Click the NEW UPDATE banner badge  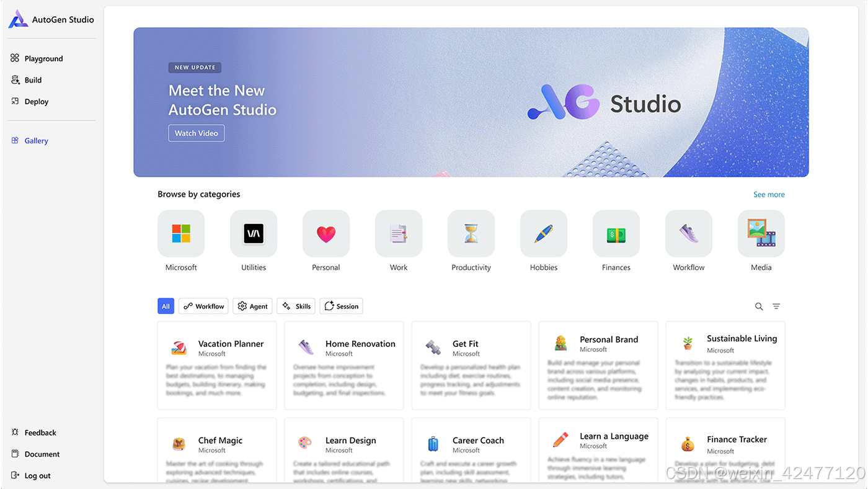pos(195,68)
